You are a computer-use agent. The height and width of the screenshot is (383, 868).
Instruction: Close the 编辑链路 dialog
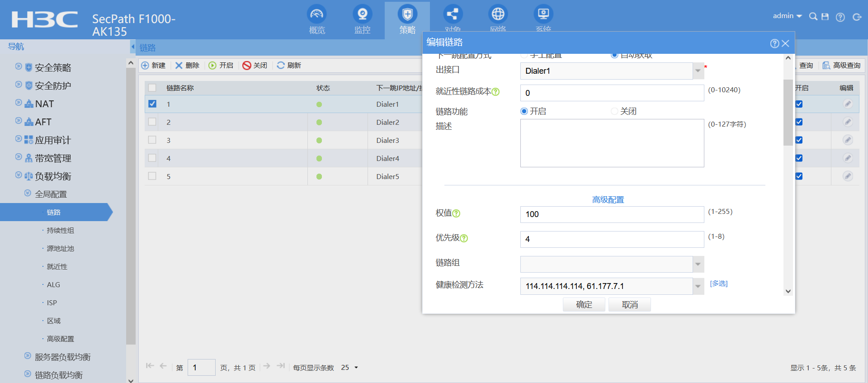(785, 43)
